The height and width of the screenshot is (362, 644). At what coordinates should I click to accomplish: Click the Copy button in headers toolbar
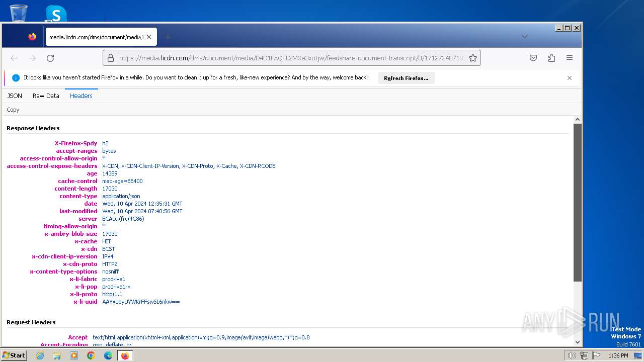coord(13,110)
